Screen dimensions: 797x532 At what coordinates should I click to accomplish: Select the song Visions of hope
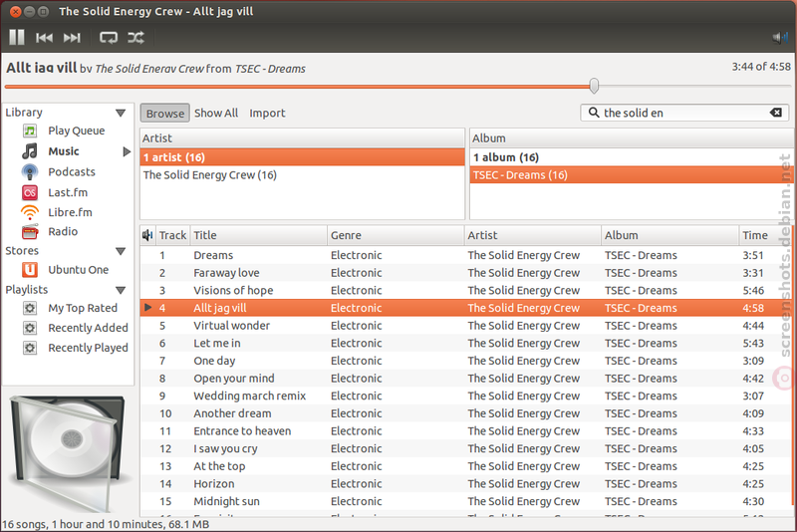coord(466,291)
